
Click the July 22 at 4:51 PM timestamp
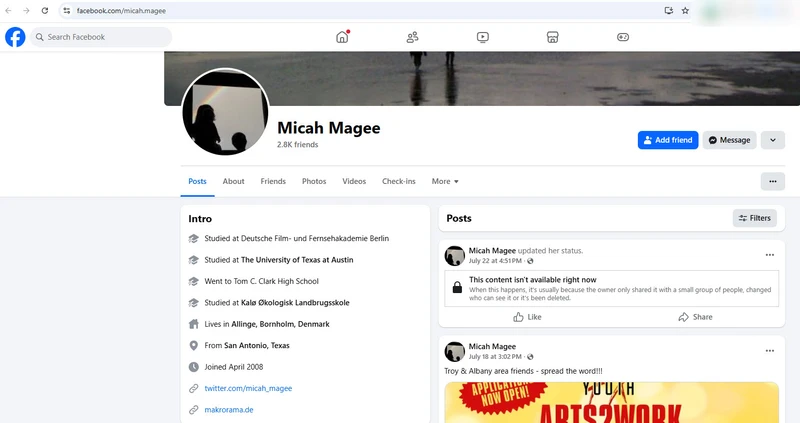[495, 261]
